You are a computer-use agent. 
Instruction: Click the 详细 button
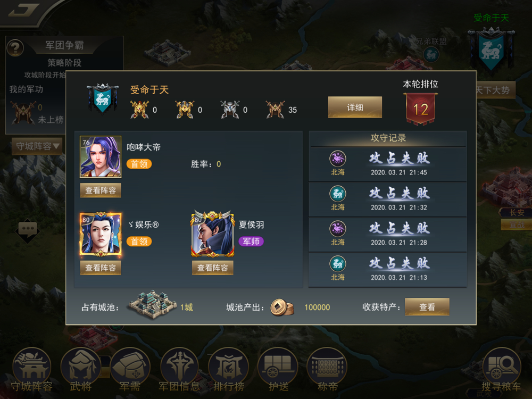355,107
